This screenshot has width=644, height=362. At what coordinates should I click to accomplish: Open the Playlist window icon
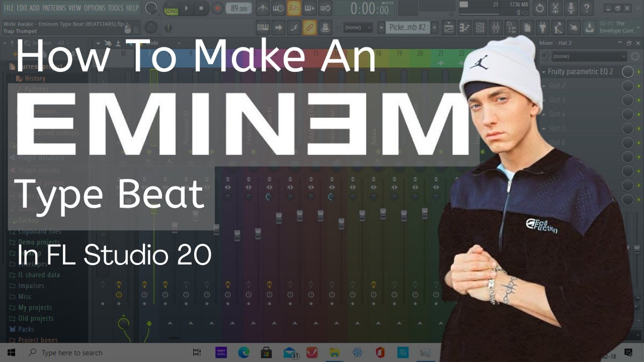click(449, 27)
